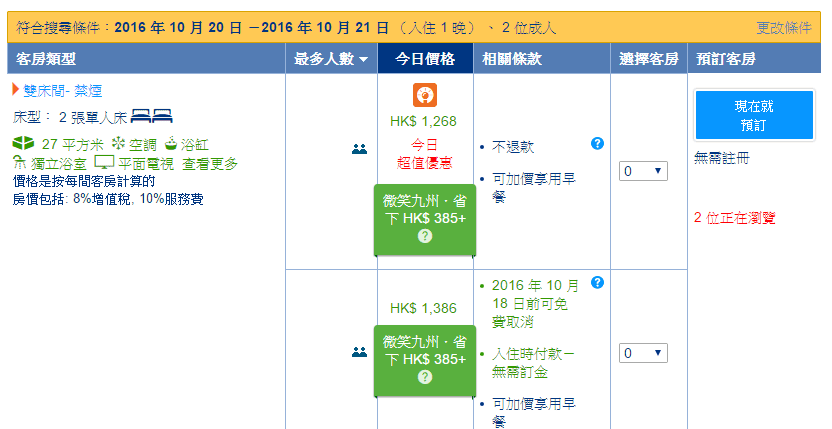Viewport: 832px width, 429px height.
Task: Click the 空調 air conditioning snowflake icon
Action: 118,143
